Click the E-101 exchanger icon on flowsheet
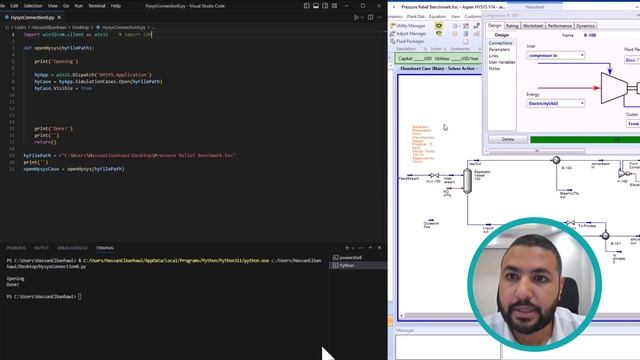Viewport: 640px width, 360px height. pos(605,236)
